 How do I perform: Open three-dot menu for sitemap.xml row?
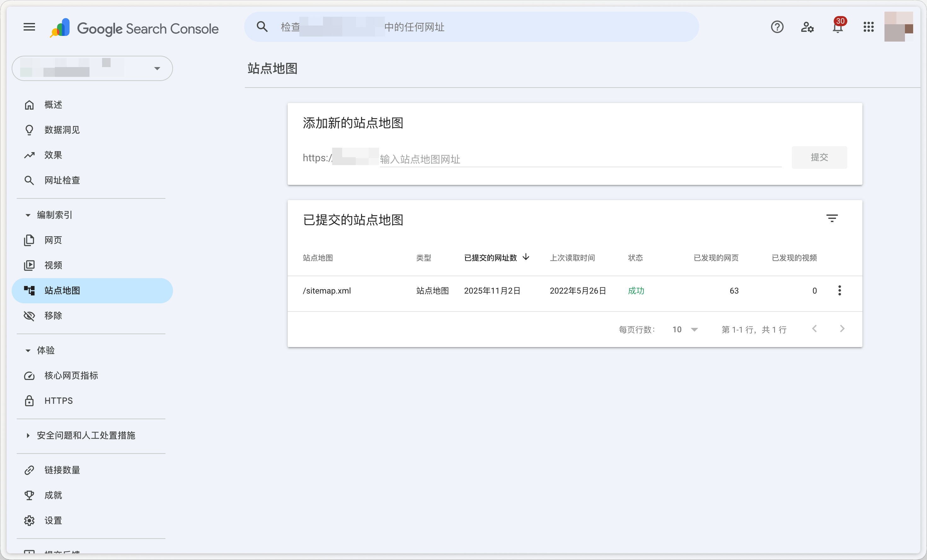[839, 290]
